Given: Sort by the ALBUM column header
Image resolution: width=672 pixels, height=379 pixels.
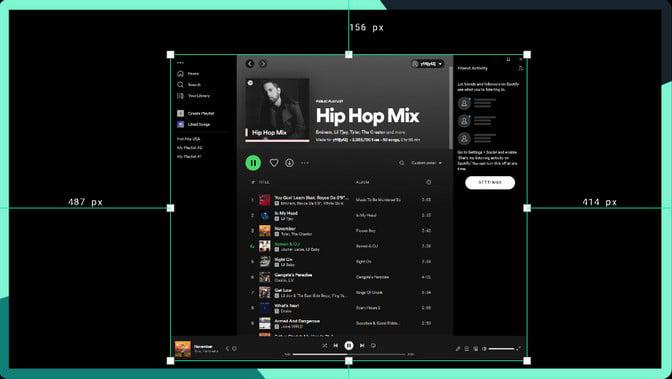Looking at the screenshot, I should pyautogui.click(x=362, y=183).
